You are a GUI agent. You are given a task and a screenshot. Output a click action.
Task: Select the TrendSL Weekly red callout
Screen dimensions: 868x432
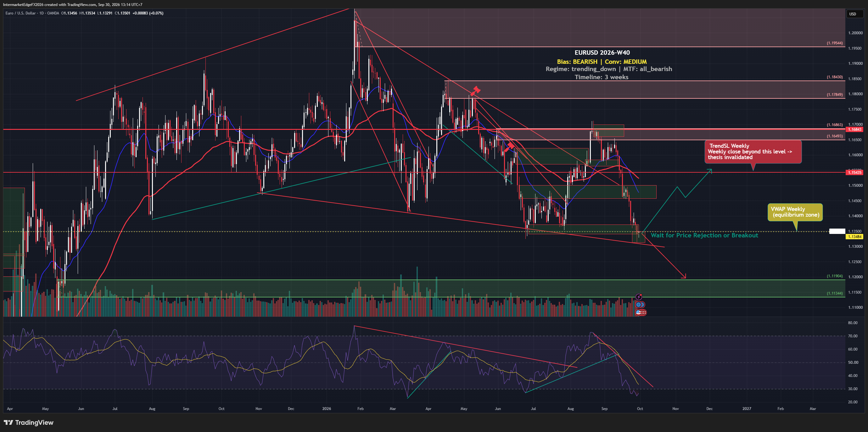pos(753,152)
